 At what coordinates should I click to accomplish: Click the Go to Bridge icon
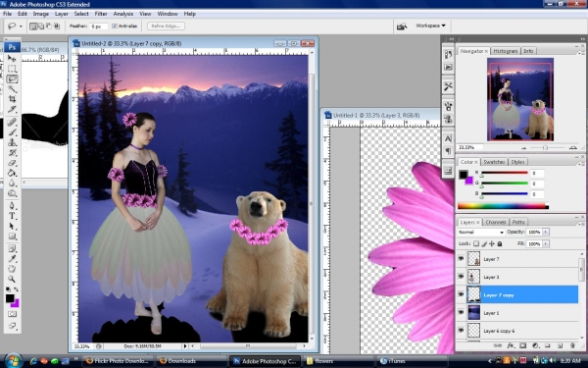(x=402, y=26)
